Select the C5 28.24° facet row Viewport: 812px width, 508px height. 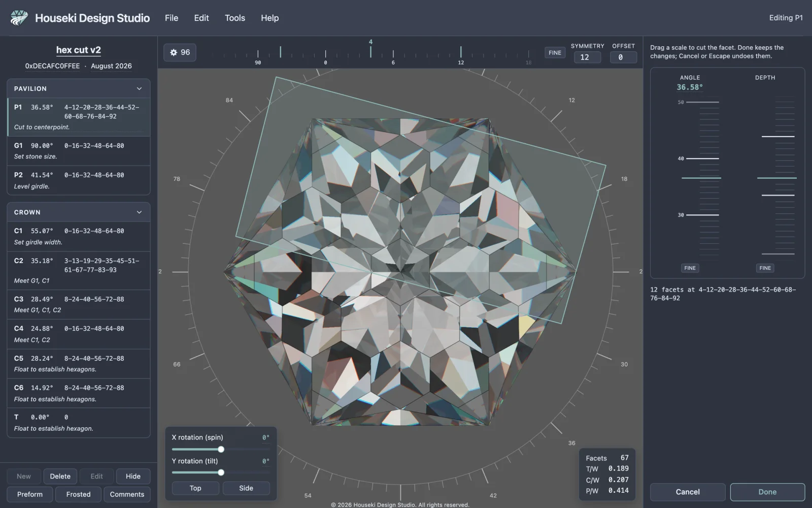pos(79,363)
